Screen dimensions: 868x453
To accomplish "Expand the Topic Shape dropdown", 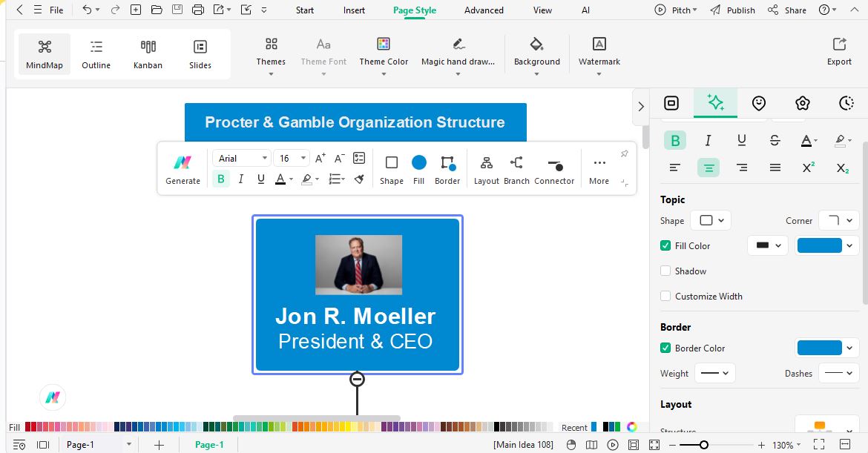I will (x=711, y=220).
